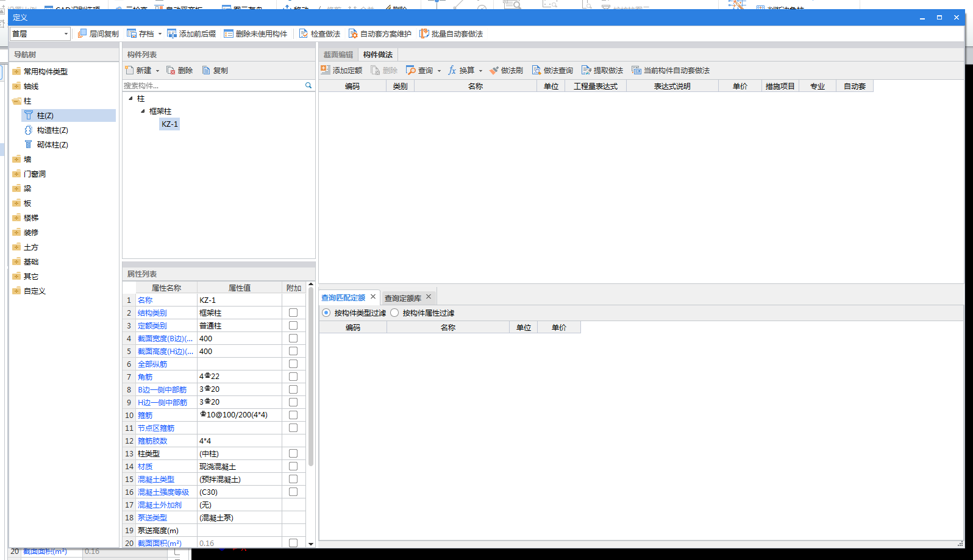Check 附加 box for 结构类别 row
Screen dimensions: 973x560
point(293,313)
